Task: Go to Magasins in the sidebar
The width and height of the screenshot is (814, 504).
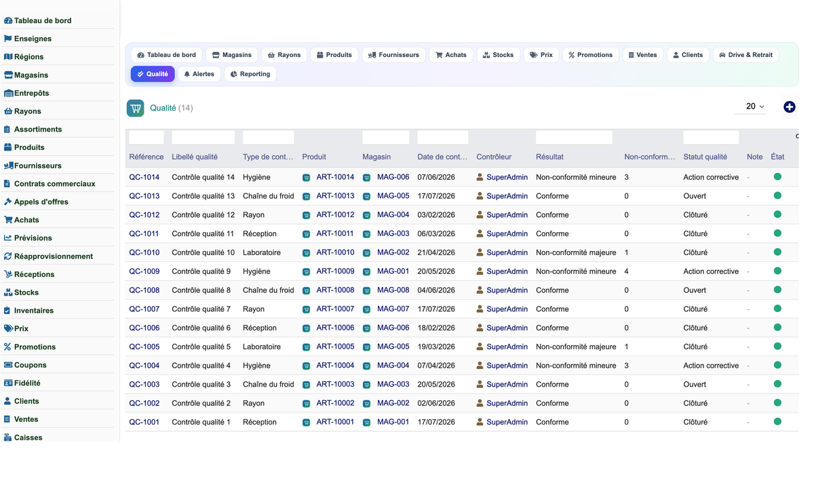Action: (31, 75)
